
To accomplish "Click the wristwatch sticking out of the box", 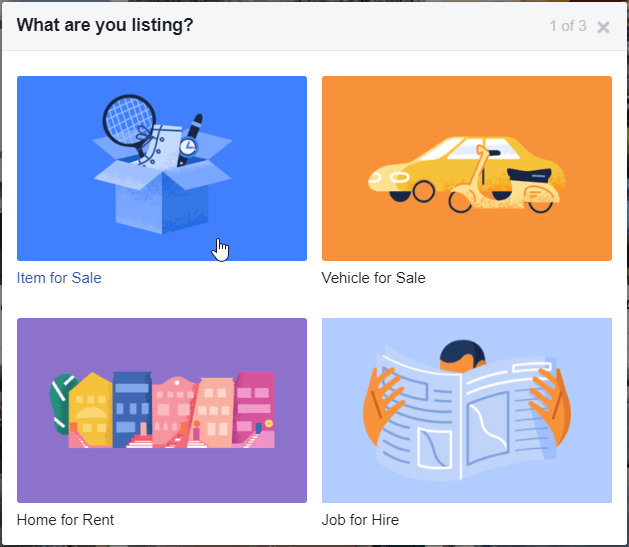I will pyautogui.click(x=190, y=140).
